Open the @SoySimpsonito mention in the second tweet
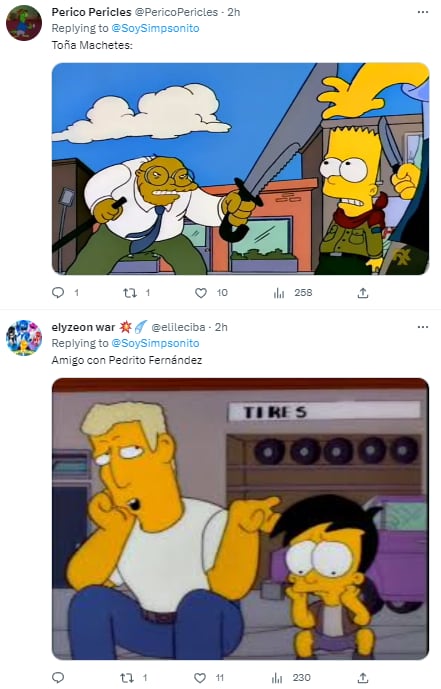The image size is (441, 689). coord(155,343)
